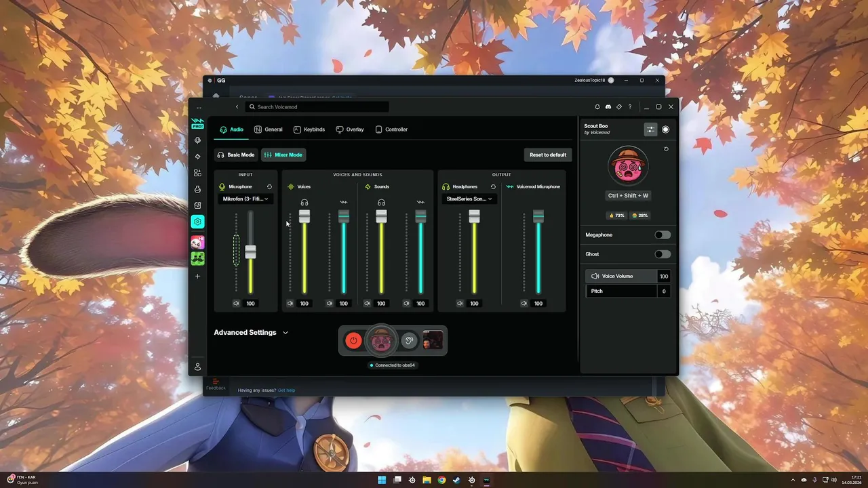Click the webcam thumbnail in voice bar
This screenshot has width=868, height=488.
pos(433,340)
